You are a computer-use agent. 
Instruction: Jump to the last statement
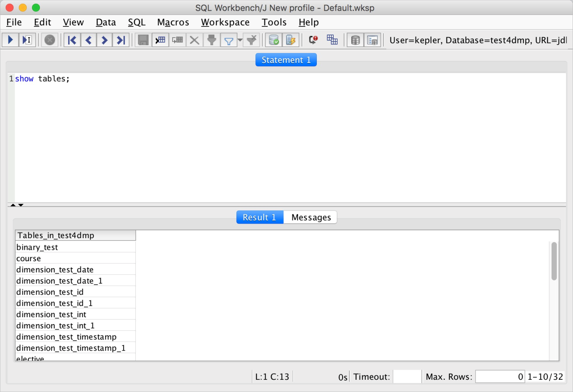[121, 40]
